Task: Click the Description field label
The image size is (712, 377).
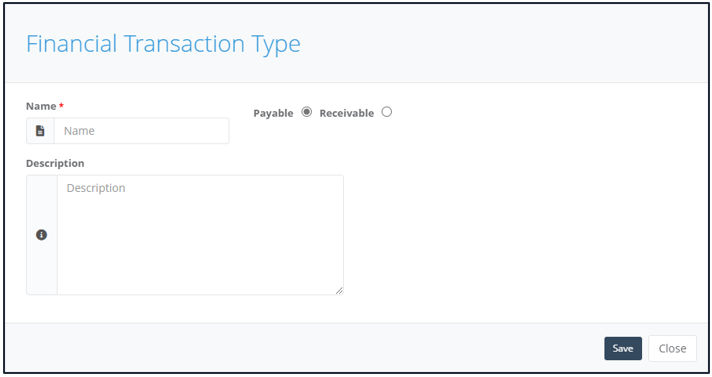Action: 55,163
